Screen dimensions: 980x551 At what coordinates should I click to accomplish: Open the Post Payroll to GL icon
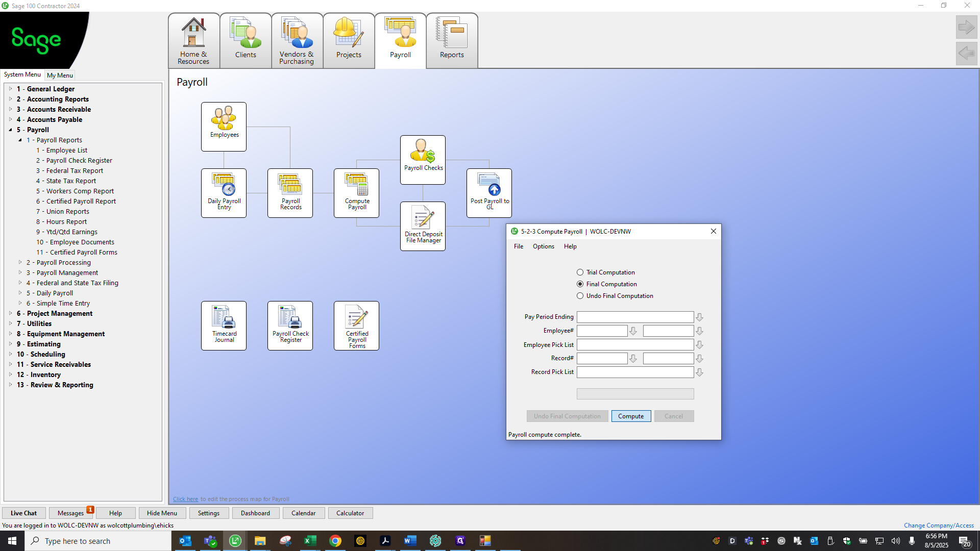(x=489, y=193)
